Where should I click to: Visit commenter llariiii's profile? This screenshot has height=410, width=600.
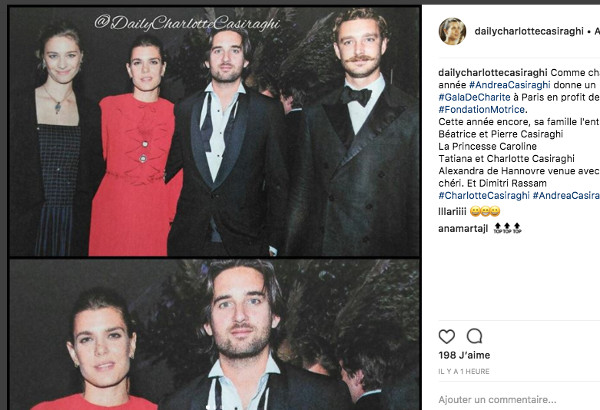tap(452, 211)
